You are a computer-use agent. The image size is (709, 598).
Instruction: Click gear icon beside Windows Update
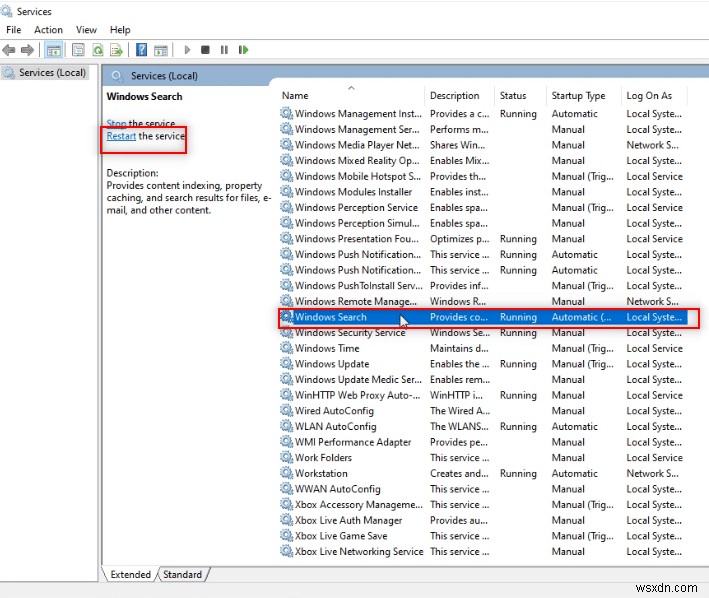[x=287, y=364]
